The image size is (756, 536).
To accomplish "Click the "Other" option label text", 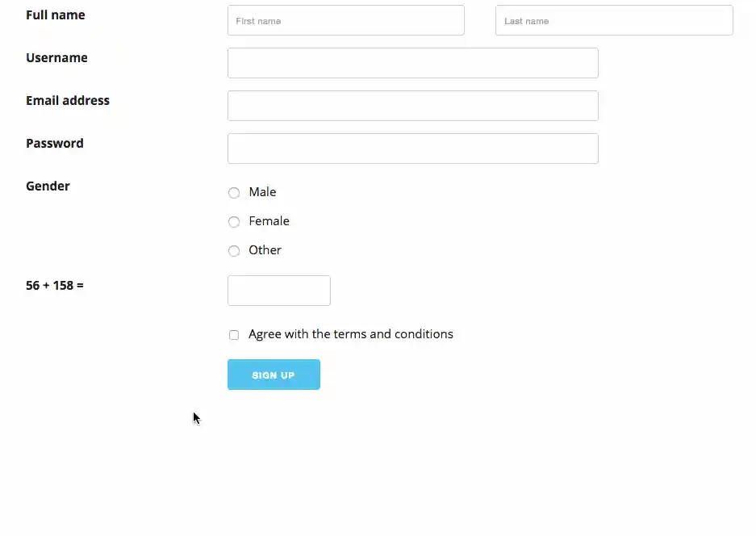I will click(265, 250).
